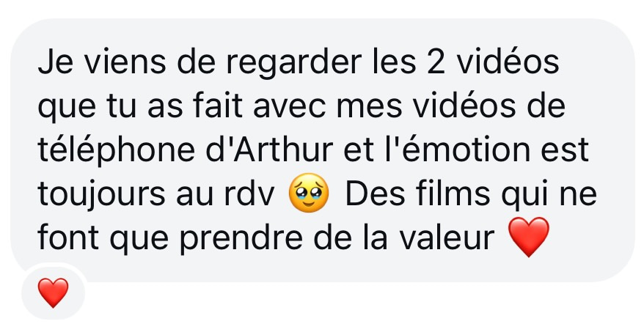Click the word "regarder" on the first line
The width and height of the screenshot is (644, 324).
pyautogui.click(x=293, y=64)
